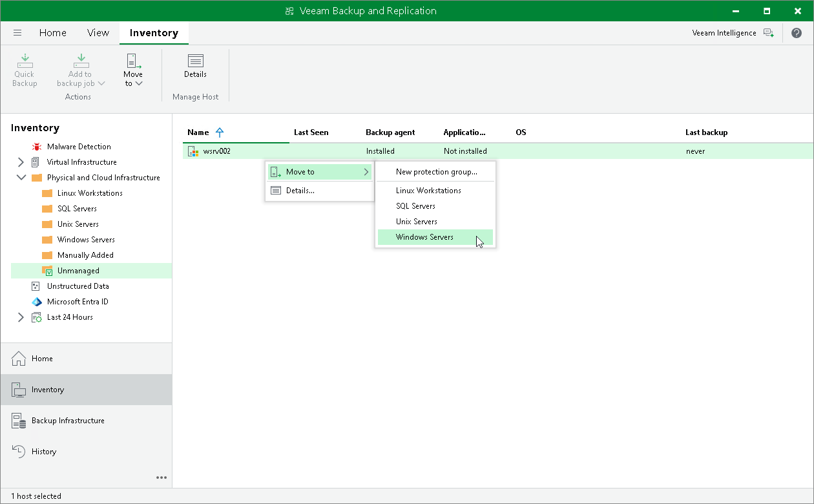
Task: Click the Windows Servers folder icon in tree
Action: 47,240
